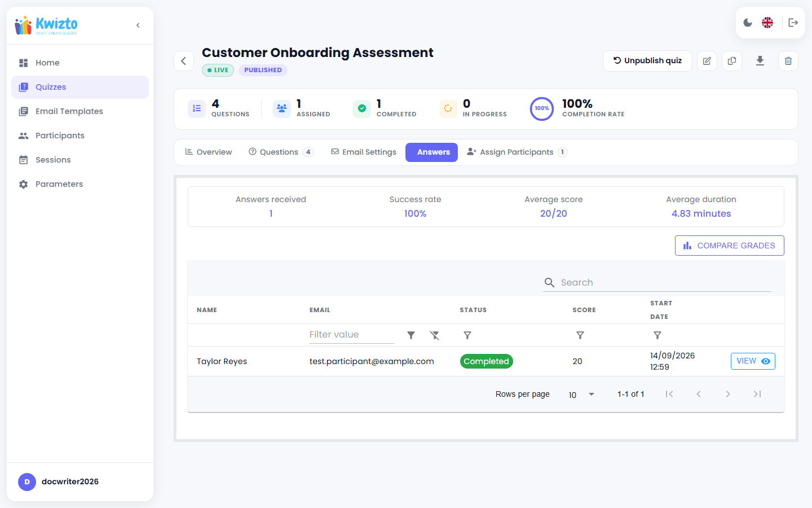812x508 pixels.
Task: Switch to Assign Participants tab
Action: click(x=517, y=152)
